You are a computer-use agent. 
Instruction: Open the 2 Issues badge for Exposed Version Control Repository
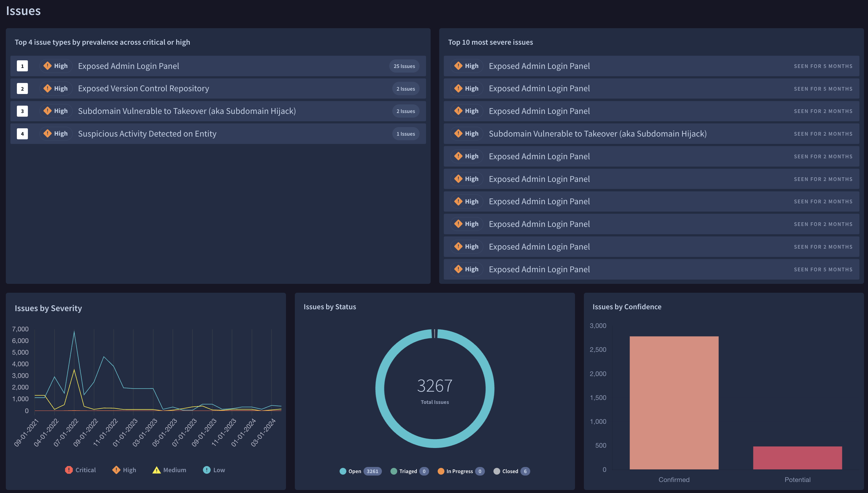click(x=405, y=89)
